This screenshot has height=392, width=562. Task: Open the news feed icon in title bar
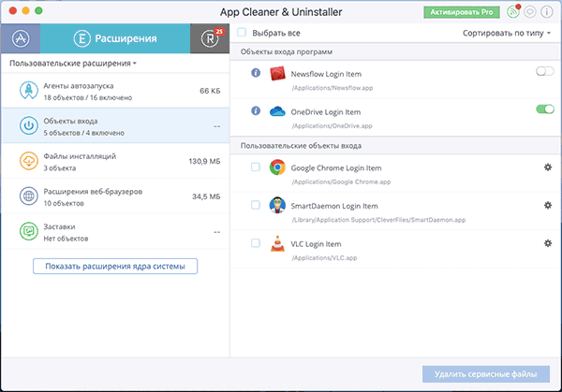[x=513, y=12]
